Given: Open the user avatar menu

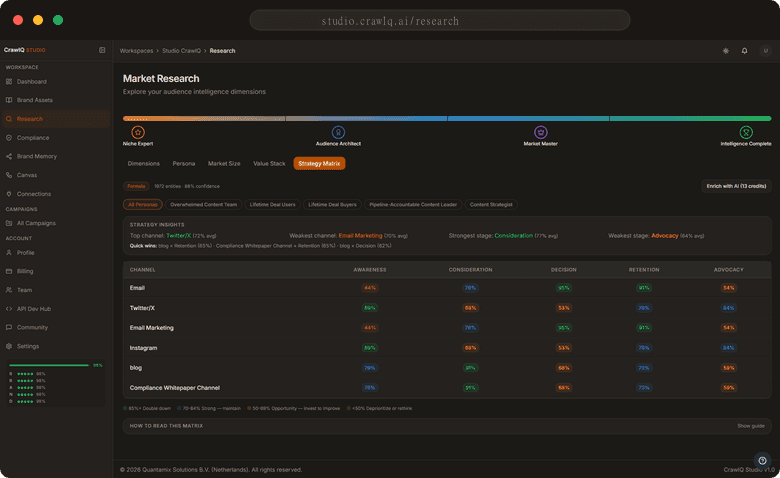Looking at the screenshot, I should (x=765, y=50).
